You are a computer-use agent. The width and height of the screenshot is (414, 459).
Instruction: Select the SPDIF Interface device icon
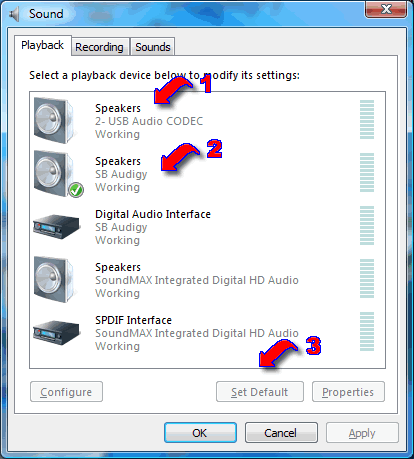tap(57, 333)
